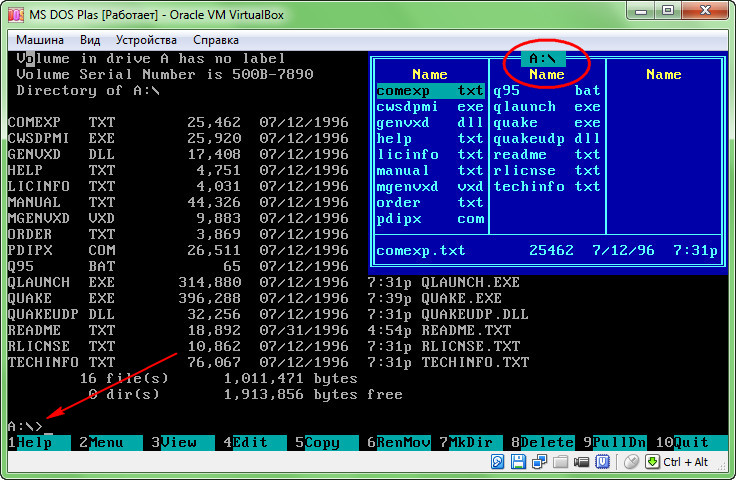Image resolution: width=736 pixels, height=480 pixels.
Task: Click the 1,913,856 bytes free line
Action: pyautogui.click(x=245, y=394)
